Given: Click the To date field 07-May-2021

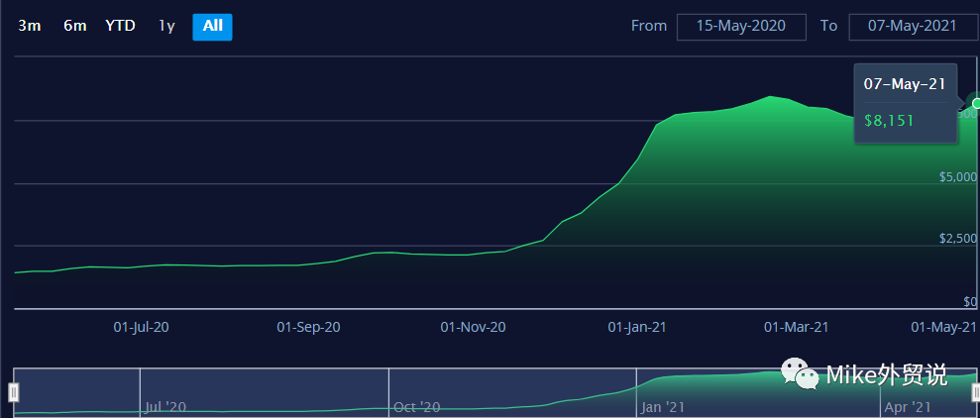Looking at the screenshot, I should coord(914,26).
